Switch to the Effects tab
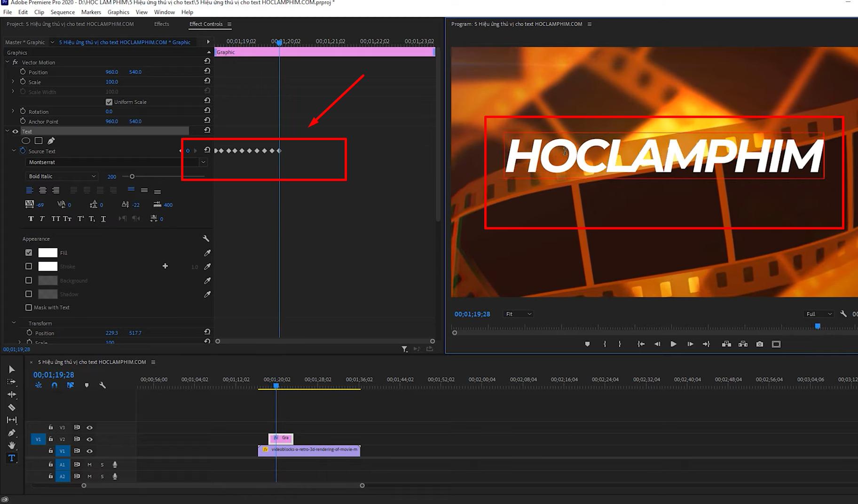 click(x=161, y=24)
